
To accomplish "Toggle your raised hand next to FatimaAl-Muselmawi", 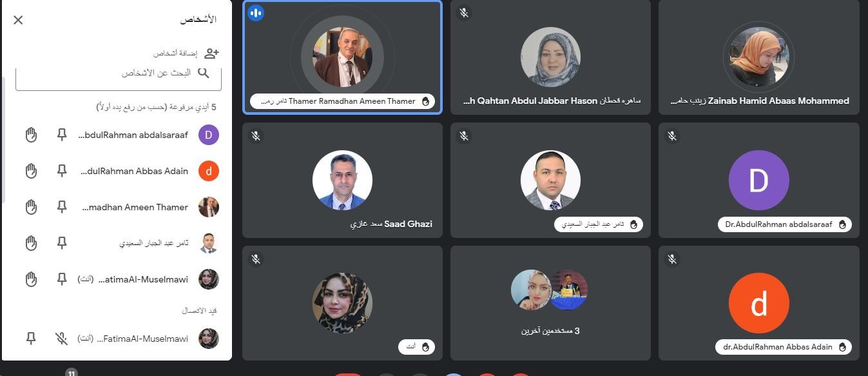I will [31, 279].
